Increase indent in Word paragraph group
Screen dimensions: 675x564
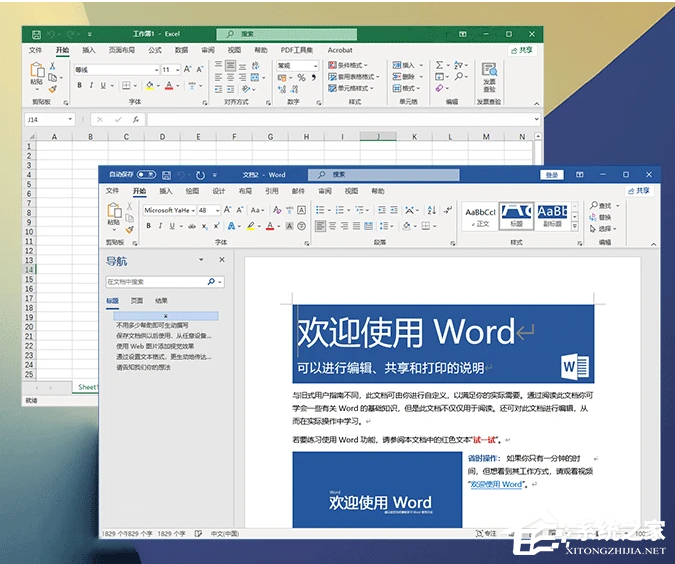(x=394, y=210)
